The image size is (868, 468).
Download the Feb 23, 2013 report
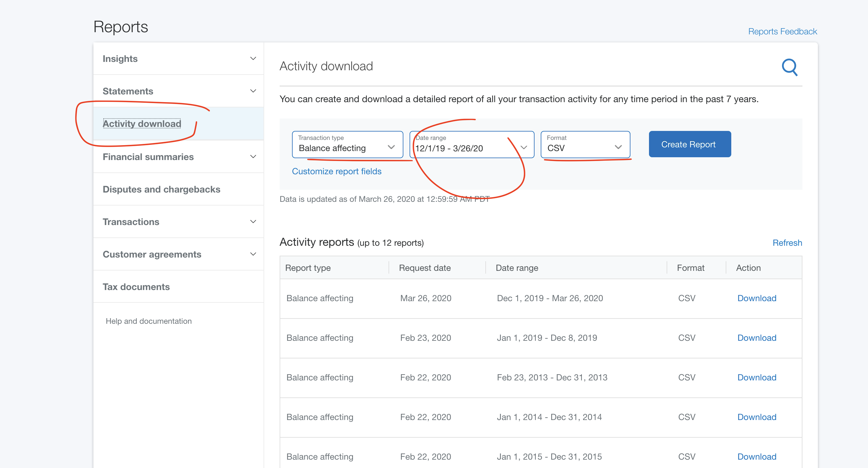click(x=756, y=377)
